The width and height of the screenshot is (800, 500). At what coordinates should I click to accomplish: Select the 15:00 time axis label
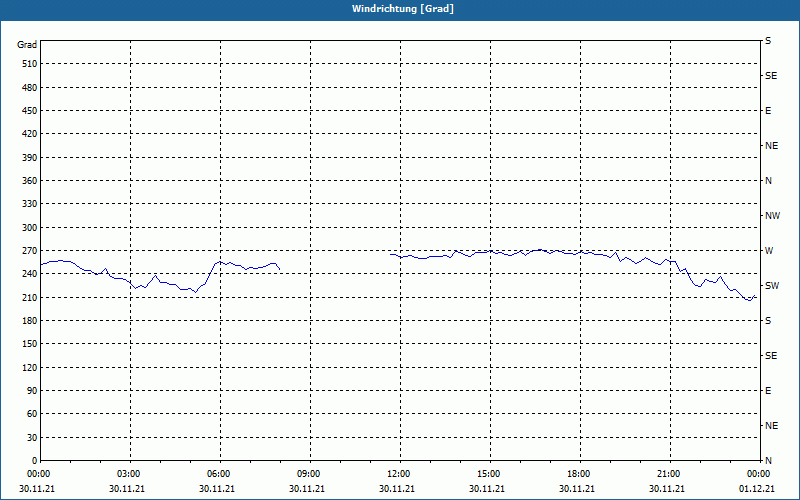(x=488, y=474)
